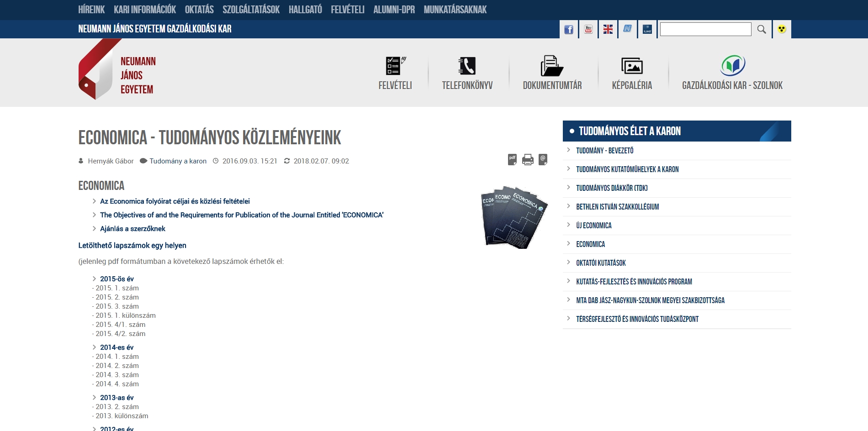The height and width of the screenshot is (431, 868).
Task: Download the 2015. 3. szám issue
Action: (117, 306)
